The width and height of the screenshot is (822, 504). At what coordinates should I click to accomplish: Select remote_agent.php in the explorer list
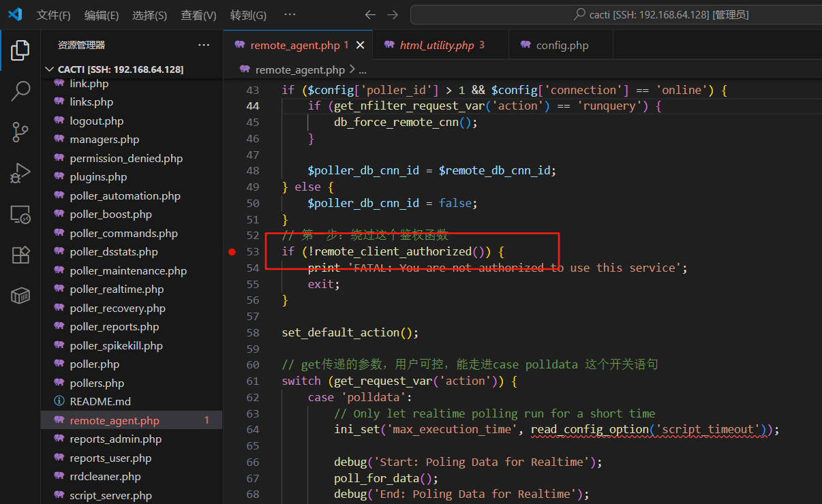pos(132,420)
